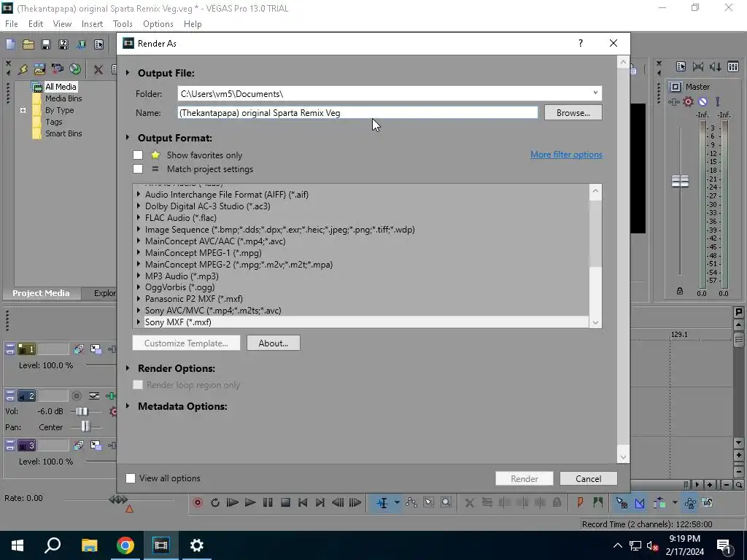Expand MainConcept AVC/AAC format templates

click(x=139, y=241)
